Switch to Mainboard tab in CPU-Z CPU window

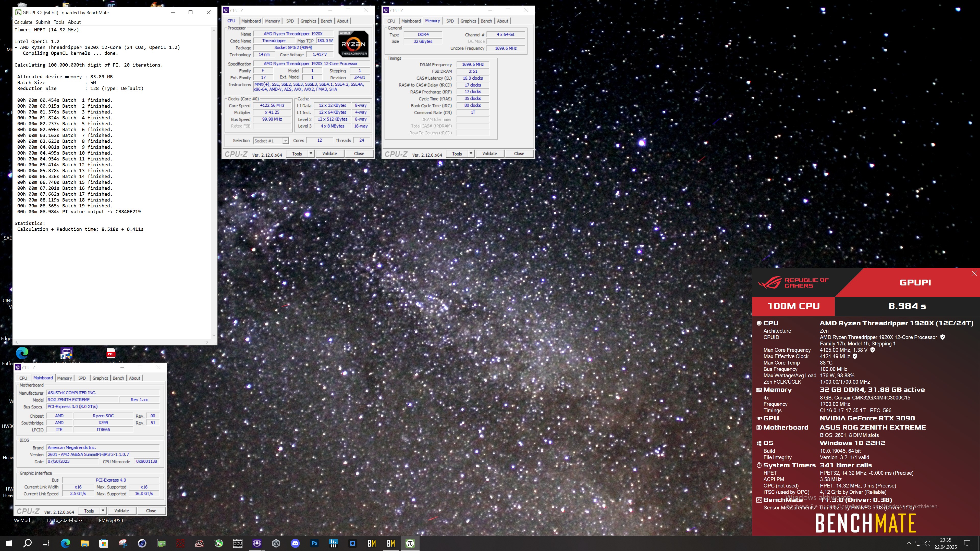click(x=251, y=21)
